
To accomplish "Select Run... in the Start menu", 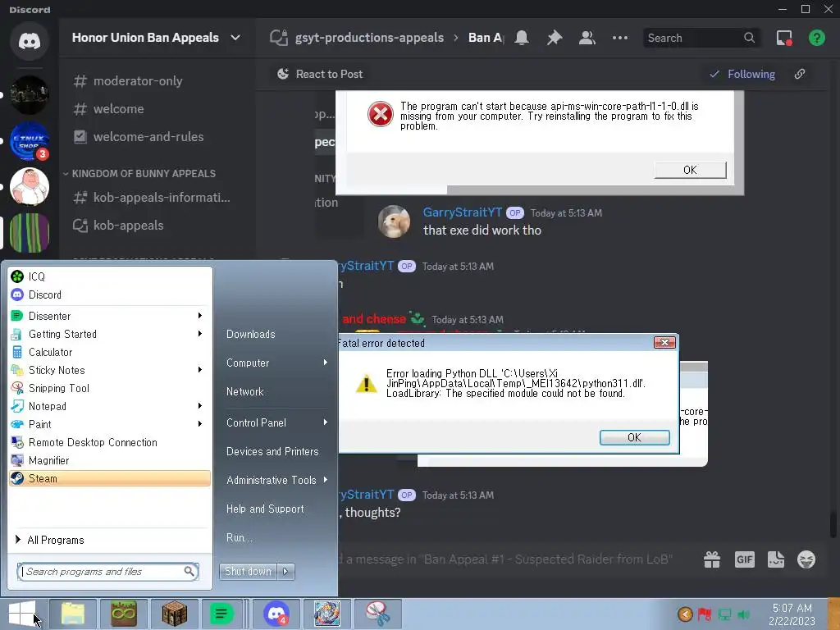I will (276, 537).
